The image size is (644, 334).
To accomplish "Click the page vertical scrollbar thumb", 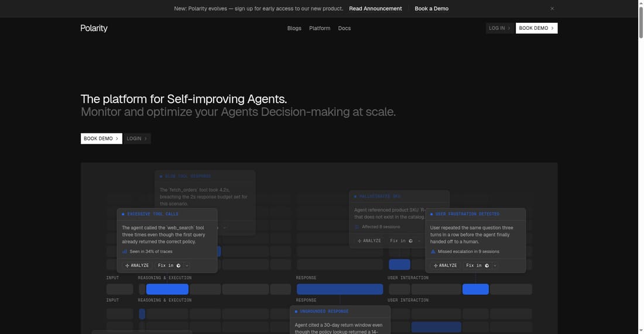I will click(640, 23).
